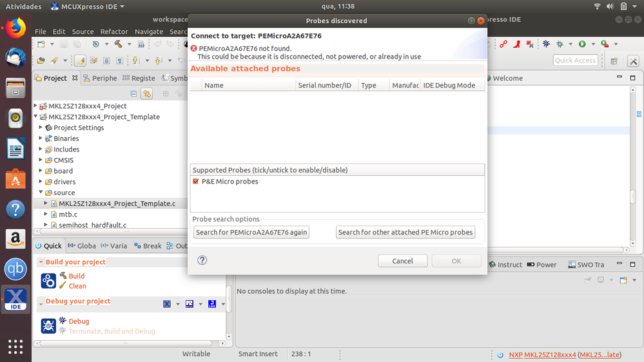
Task: Expand the CMSIS folder
Action: (x=41, y=160)
